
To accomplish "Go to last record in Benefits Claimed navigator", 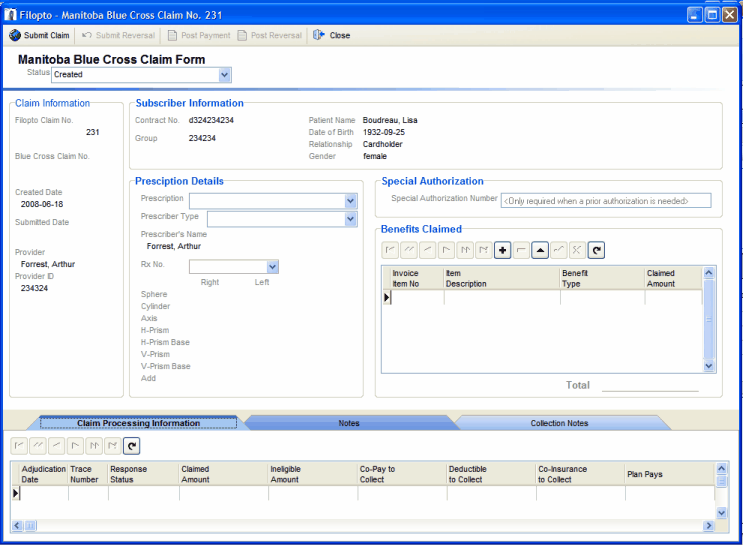I will coord(483,250).
